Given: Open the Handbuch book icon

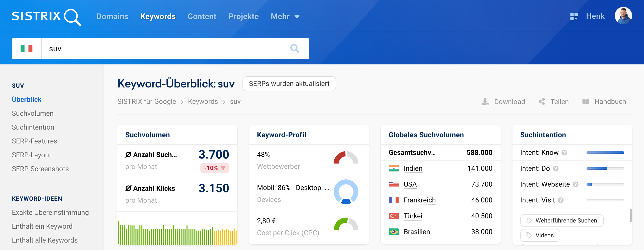Looking at the screenshot, I should 586,102.
